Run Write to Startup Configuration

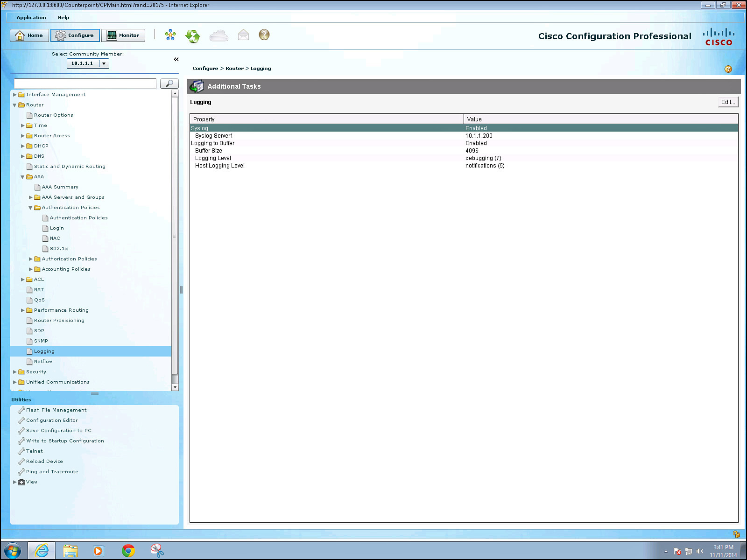(x=65, y=441)
